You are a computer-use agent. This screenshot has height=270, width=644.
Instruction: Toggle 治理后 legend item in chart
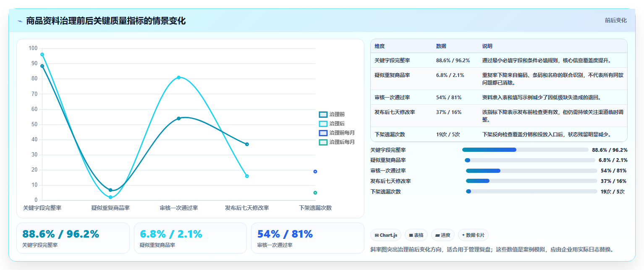[x=332, y=124]
